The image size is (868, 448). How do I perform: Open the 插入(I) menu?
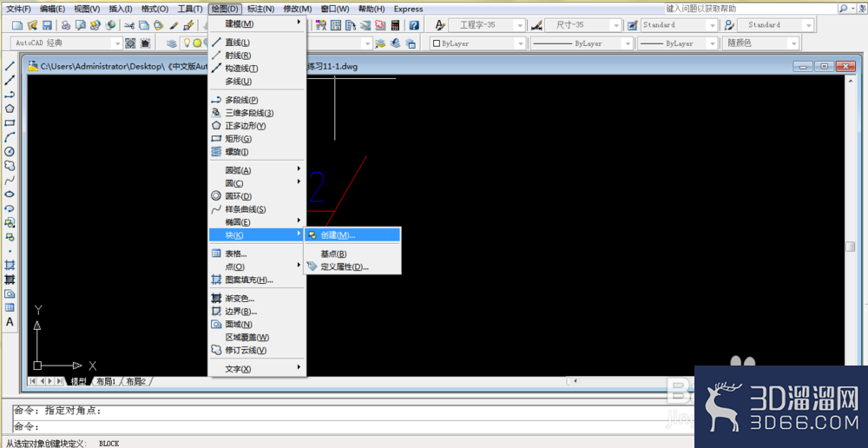pos(121,9)
